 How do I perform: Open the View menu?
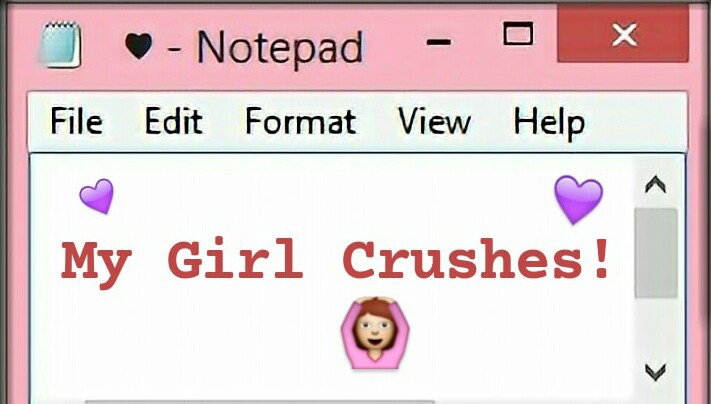pyautogui.click(x=434, y=122)
